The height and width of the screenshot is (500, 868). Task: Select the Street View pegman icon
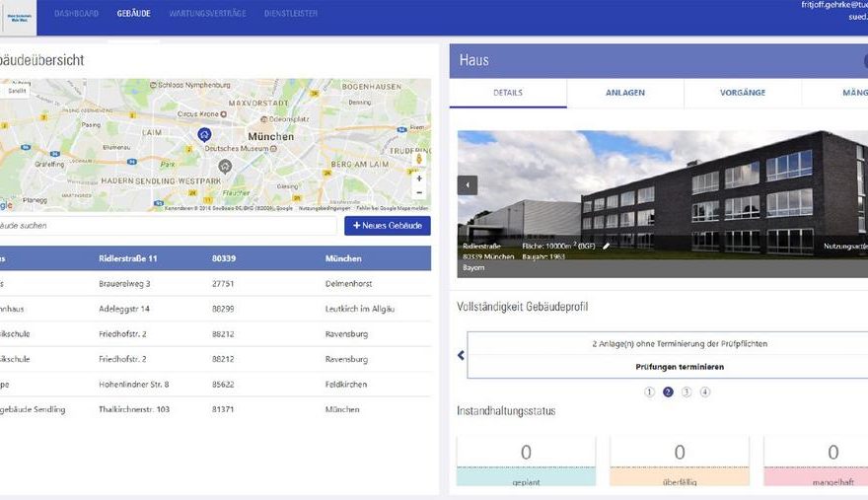click(x=419, y=159)
